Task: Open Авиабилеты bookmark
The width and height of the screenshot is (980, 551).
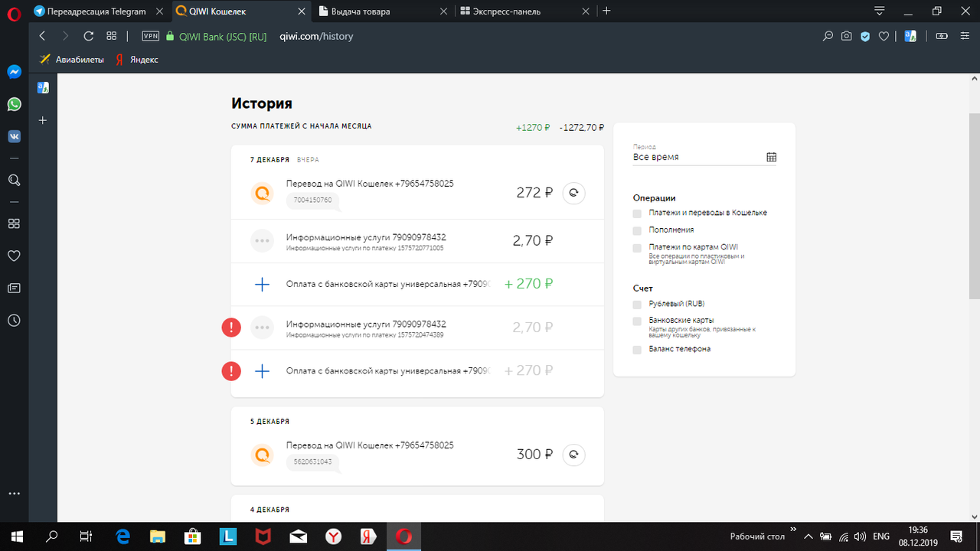Action: pos(71,60)
